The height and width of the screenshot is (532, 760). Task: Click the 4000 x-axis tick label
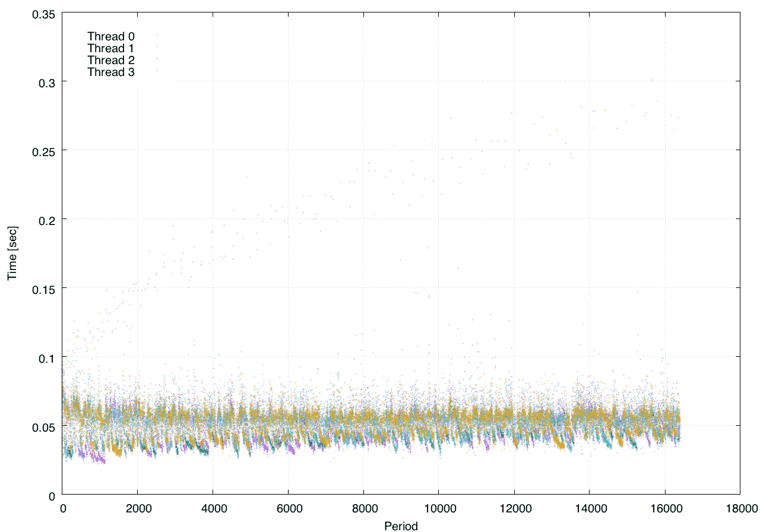tap(213, 509)
